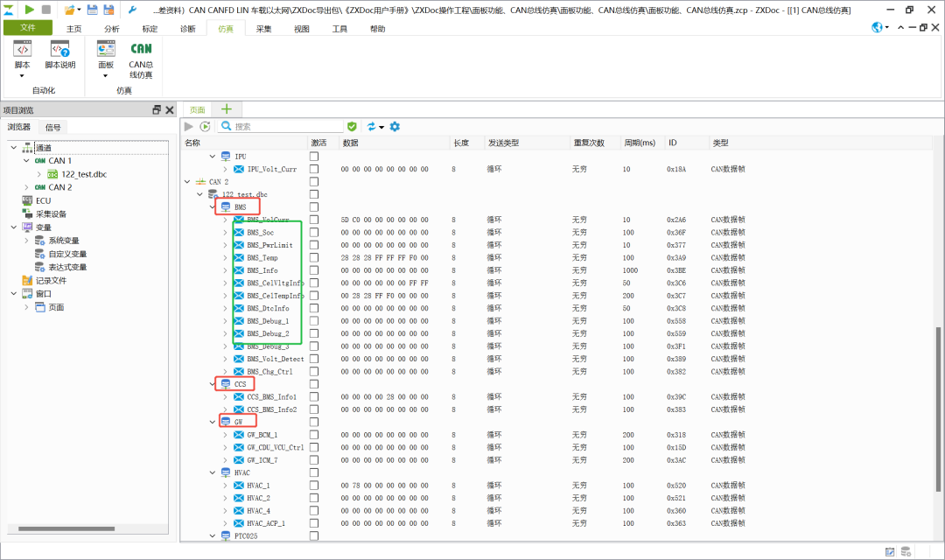Switch to the 采集 ribbon tab

pyautogui.click(x=264, y=28)
